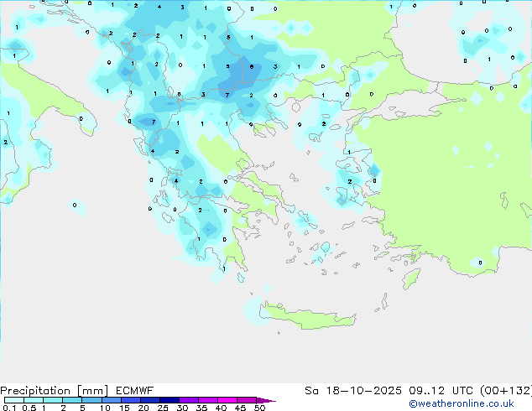Click the 'ECMWF' model label
The width and height of the screenshot is (532, 411).
pos(135,391)
